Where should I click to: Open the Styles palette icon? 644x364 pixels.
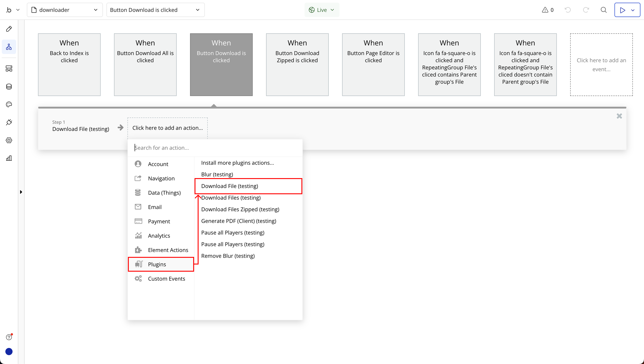[x=9, y=105]
